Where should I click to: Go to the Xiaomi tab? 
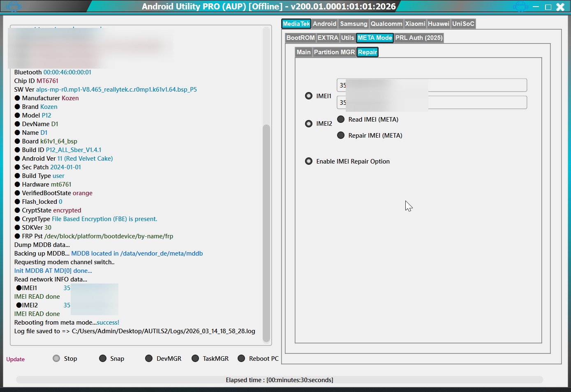pos(415,24)
